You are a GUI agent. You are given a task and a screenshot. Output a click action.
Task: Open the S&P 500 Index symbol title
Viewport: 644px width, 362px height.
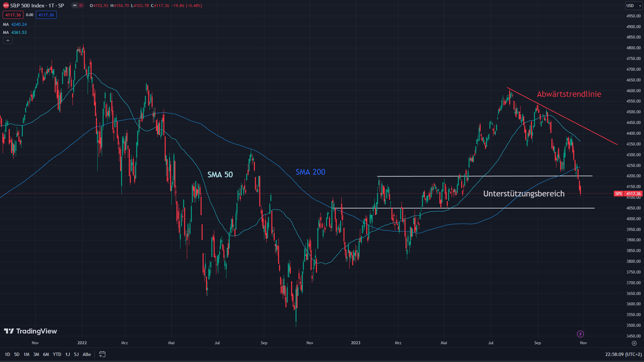[x=37, y=5]
